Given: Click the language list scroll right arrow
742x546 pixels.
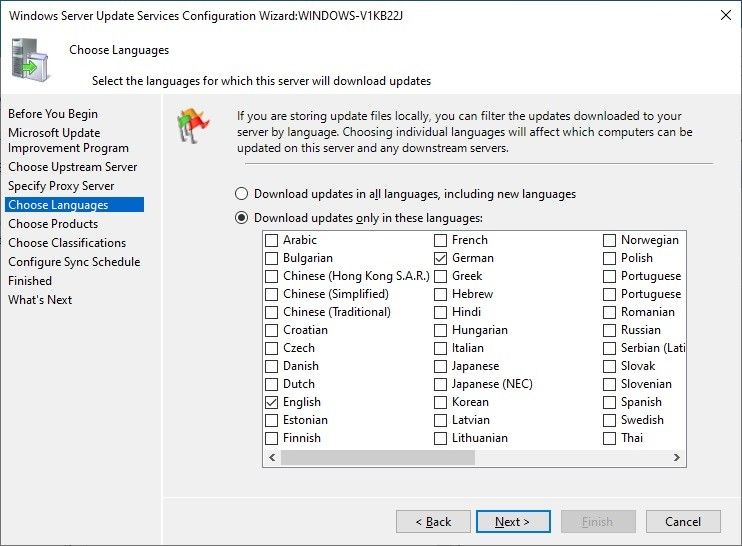Looking at the screenshot, I should [677, 458].
